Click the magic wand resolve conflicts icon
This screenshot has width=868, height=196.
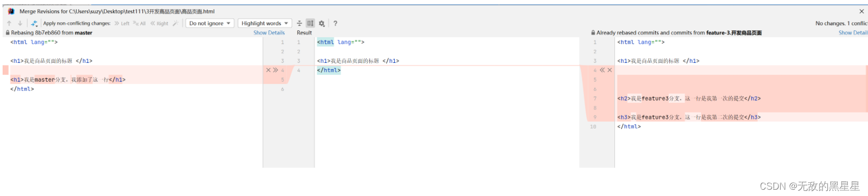pos(176,23)
